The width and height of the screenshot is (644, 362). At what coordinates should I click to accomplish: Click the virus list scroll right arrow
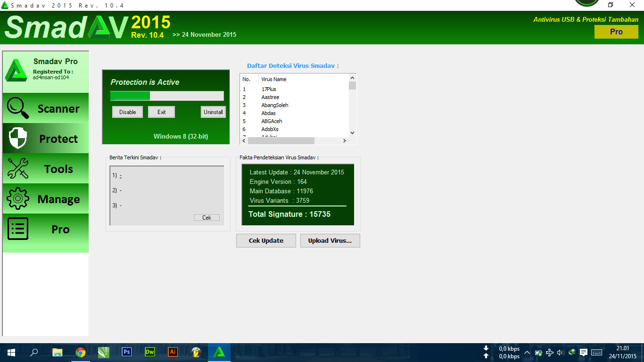pos(345,140)
